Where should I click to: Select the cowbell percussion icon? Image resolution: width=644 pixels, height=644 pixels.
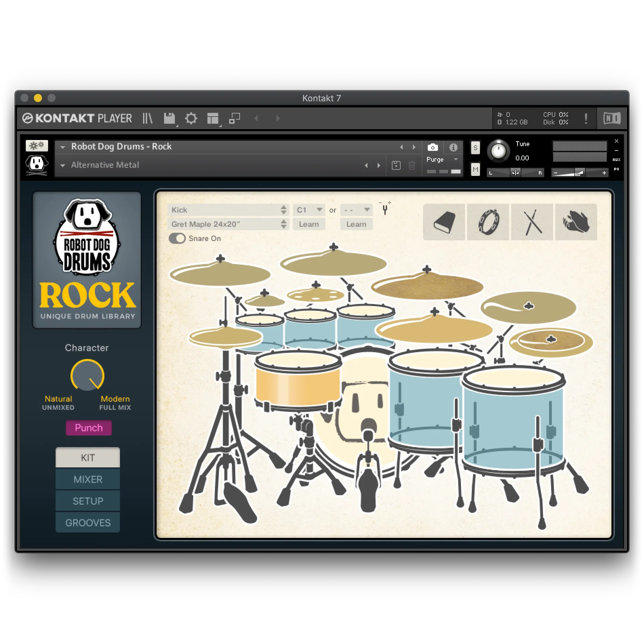[444, 222]
